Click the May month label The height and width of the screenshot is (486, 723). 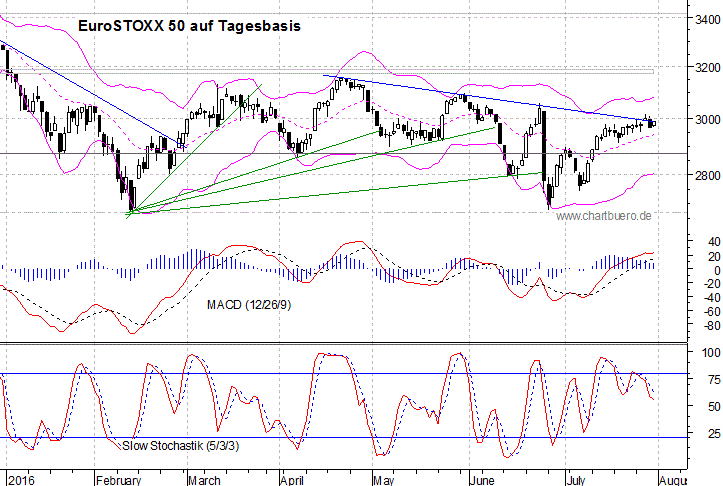(x=384, y=480)
